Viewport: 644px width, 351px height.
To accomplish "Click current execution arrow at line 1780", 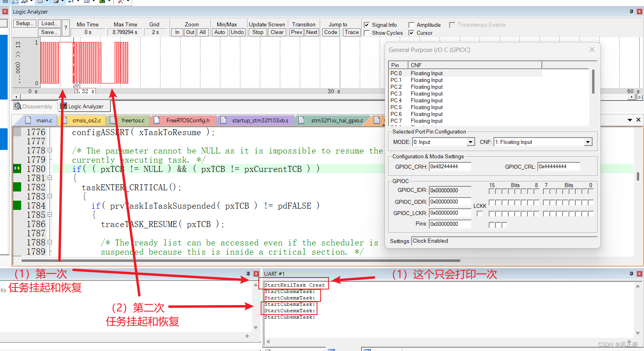I will 17,168.
